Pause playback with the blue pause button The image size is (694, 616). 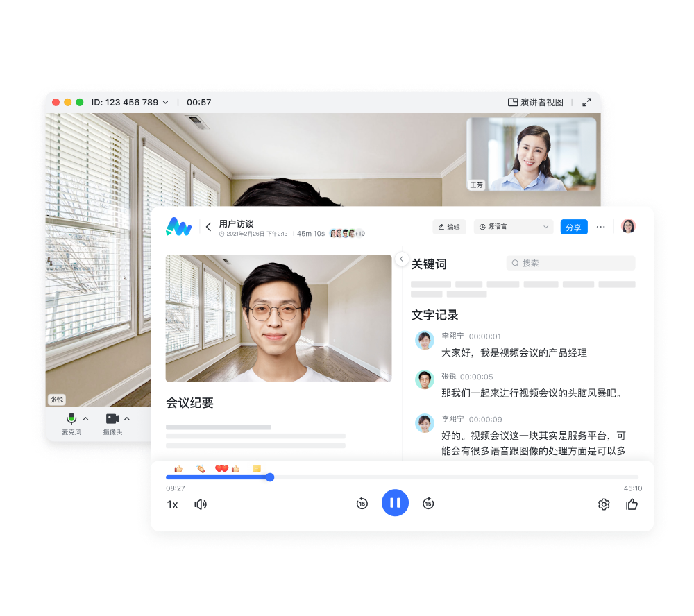click(395, 503)
